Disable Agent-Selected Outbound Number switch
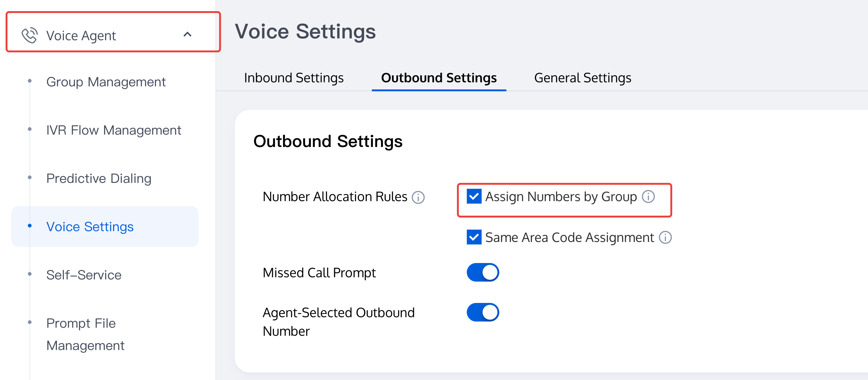The width and height of the screenshot is (868, 380). click(x=483, y=312)
